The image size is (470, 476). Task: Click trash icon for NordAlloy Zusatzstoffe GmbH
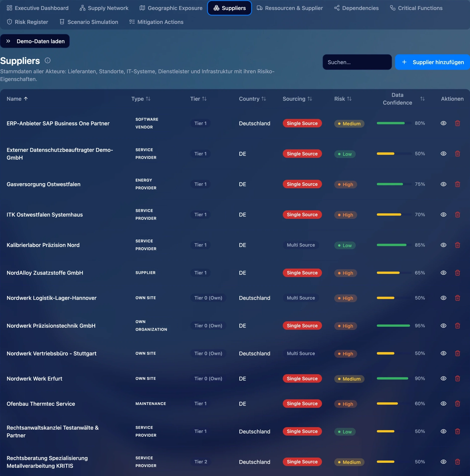click(x=457, y=273)
